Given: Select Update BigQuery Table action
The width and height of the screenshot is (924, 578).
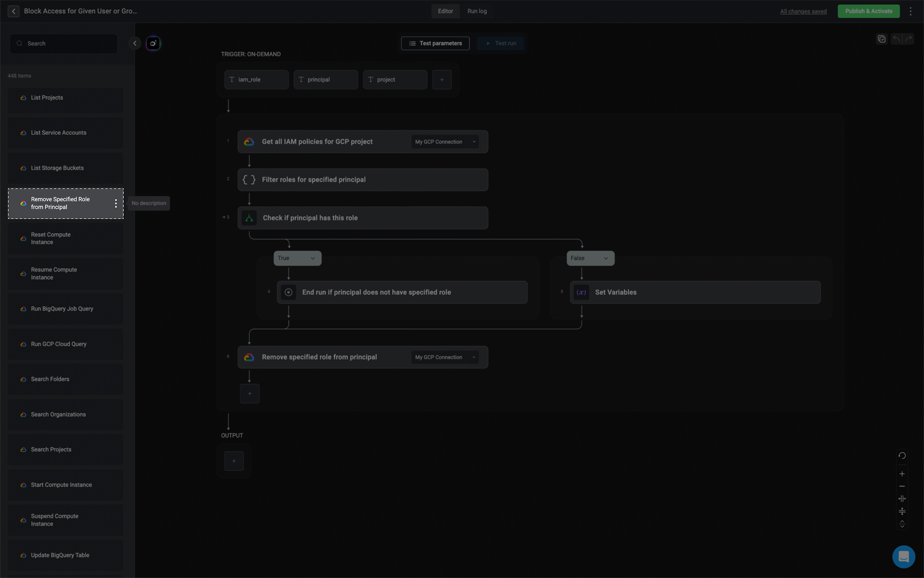Looking at the screenshot, I should point(65,556).
